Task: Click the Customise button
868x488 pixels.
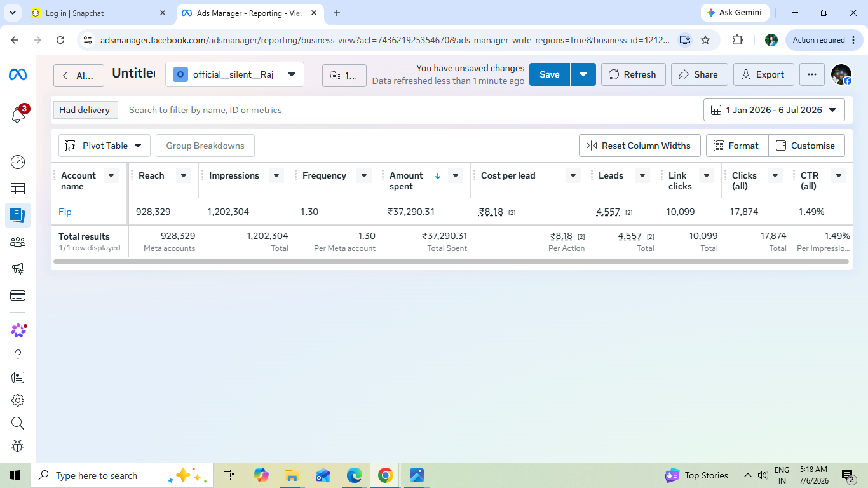Action: [806, 146]
